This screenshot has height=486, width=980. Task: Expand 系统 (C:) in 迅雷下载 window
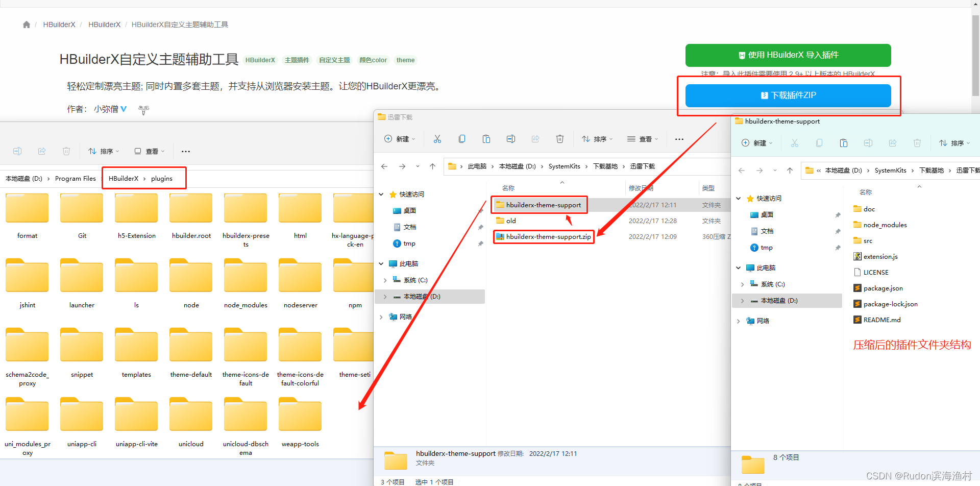pyautogui.click(x=385, y=280)
